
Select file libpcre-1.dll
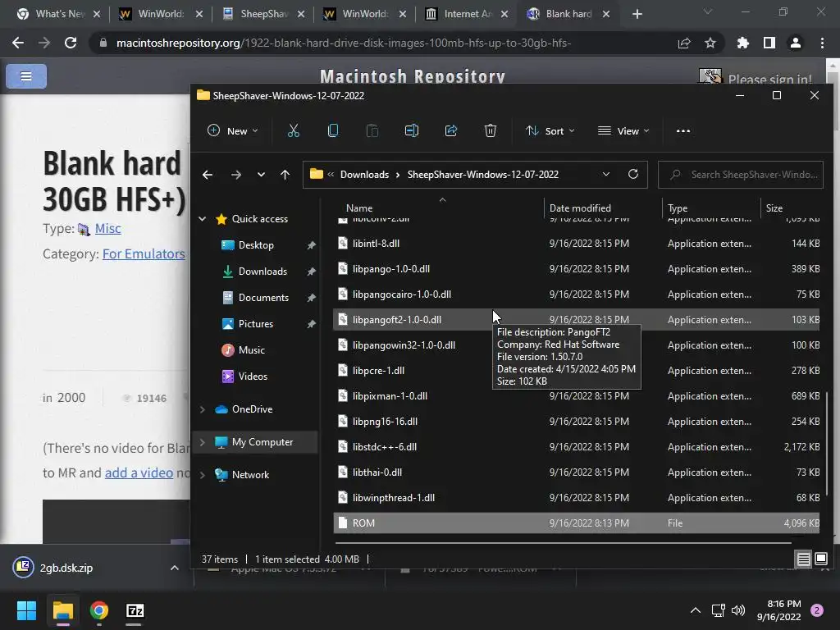click(x=577, y=371)
